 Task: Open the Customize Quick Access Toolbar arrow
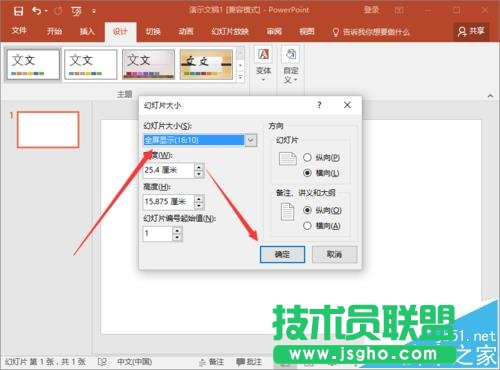coord(94,11)
